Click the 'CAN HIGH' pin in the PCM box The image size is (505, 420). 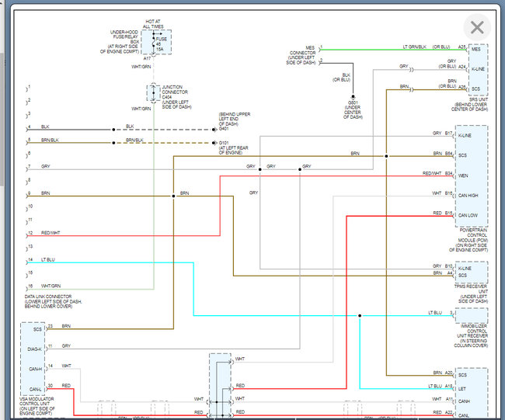468,196
